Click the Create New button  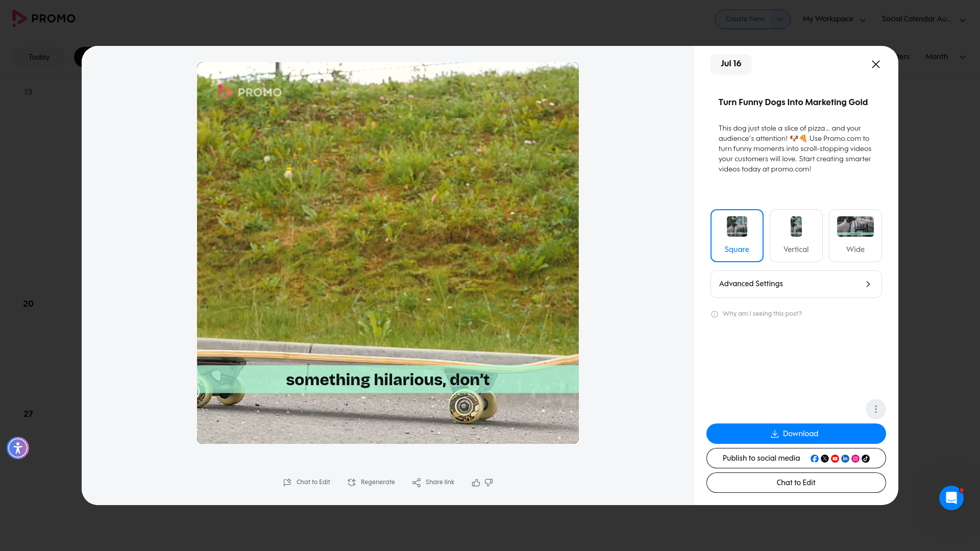point(745,19)
